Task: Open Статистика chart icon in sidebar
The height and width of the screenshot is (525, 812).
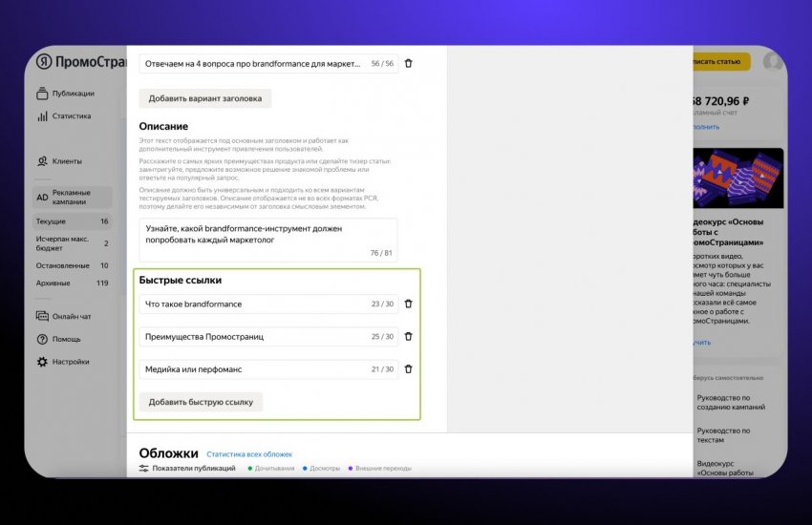Action: coord(43,116)
